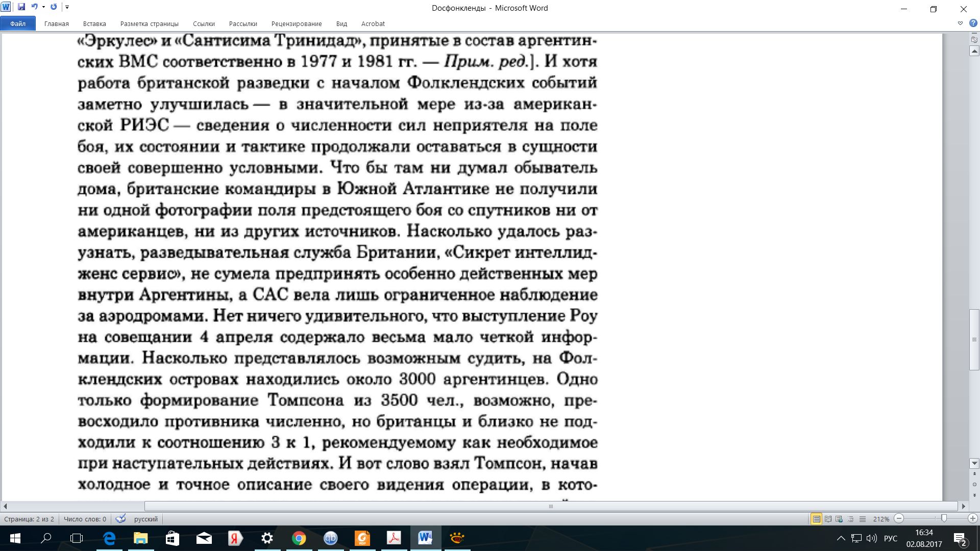The width and height of the screenshot is (980, 551).
Task: Open Adobe Acrobat from taskbar
Action: (x=394, y=538)
